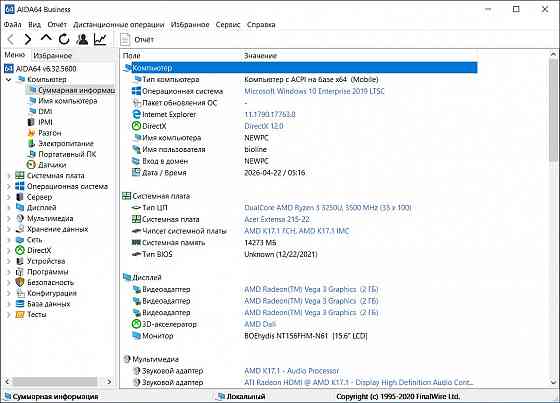
Task: Open the Вид menu
Action: coord(34,24)
